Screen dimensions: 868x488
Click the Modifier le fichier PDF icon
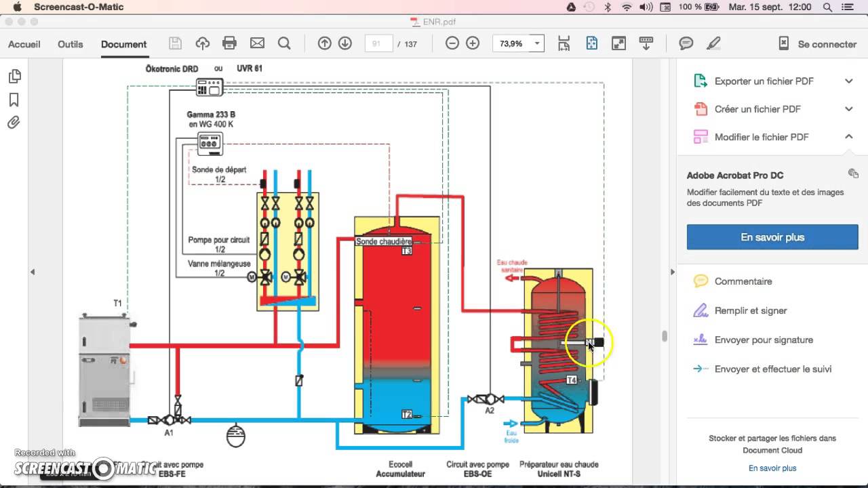[701, 136]
